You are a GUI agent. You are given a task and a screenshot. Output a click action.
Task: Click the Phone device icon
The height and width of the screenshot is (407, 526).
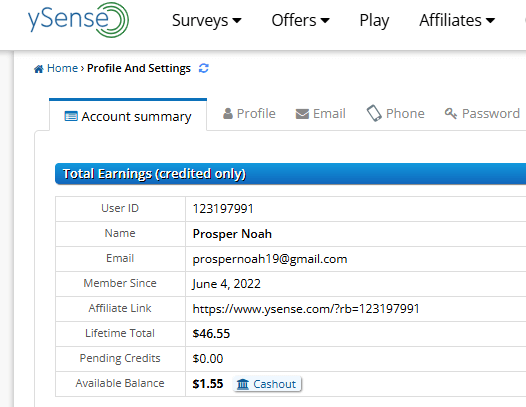tap(374, 113)
